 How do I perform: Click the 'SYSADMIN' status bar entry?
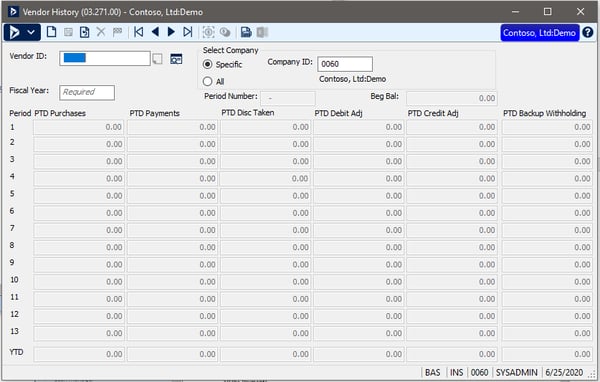(x=517, y=372)
